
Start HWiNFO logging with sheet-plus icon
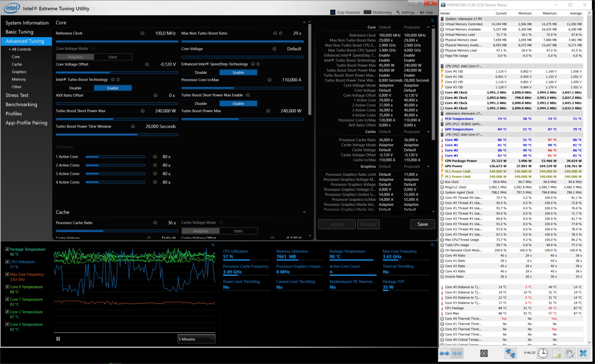click(556, 353)
